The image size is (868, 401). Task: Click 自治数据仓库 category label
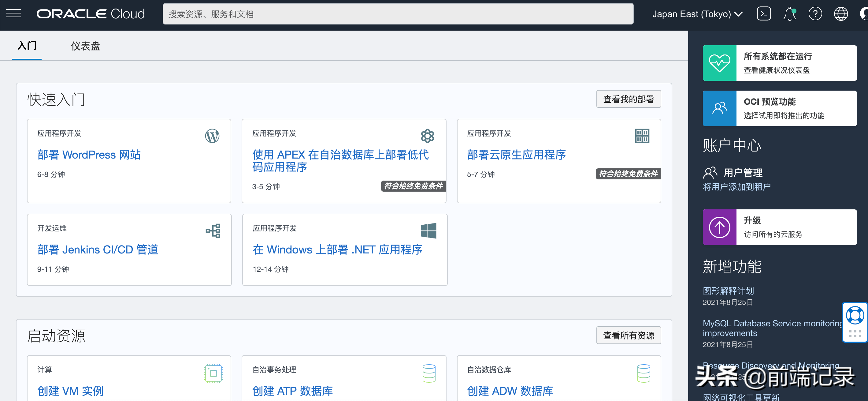tap(489, 370)
